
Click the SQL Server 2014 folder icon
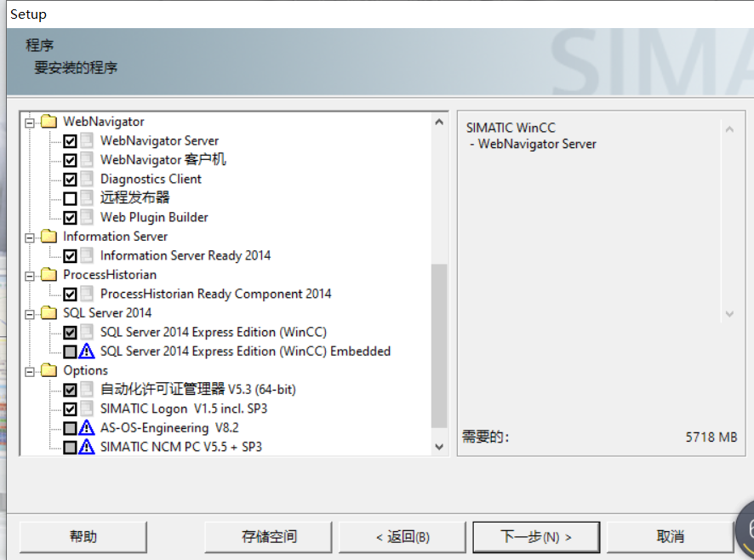click(x=48, y=312)
